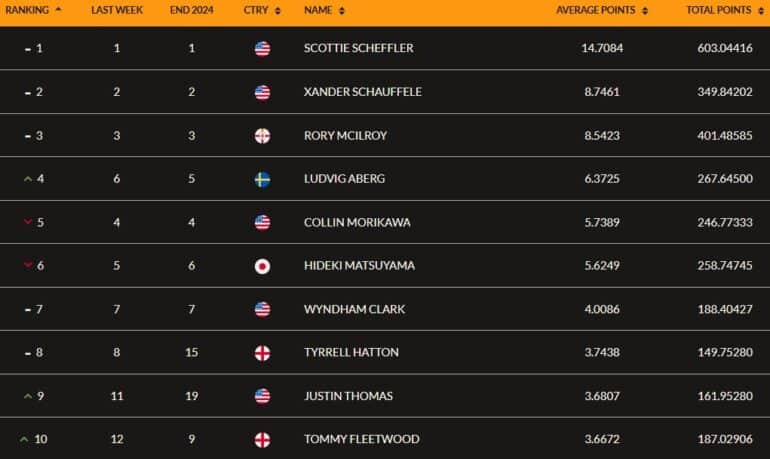Toggle sort arrows on Name column
The image size is (770, 459).
coord(342,11)
